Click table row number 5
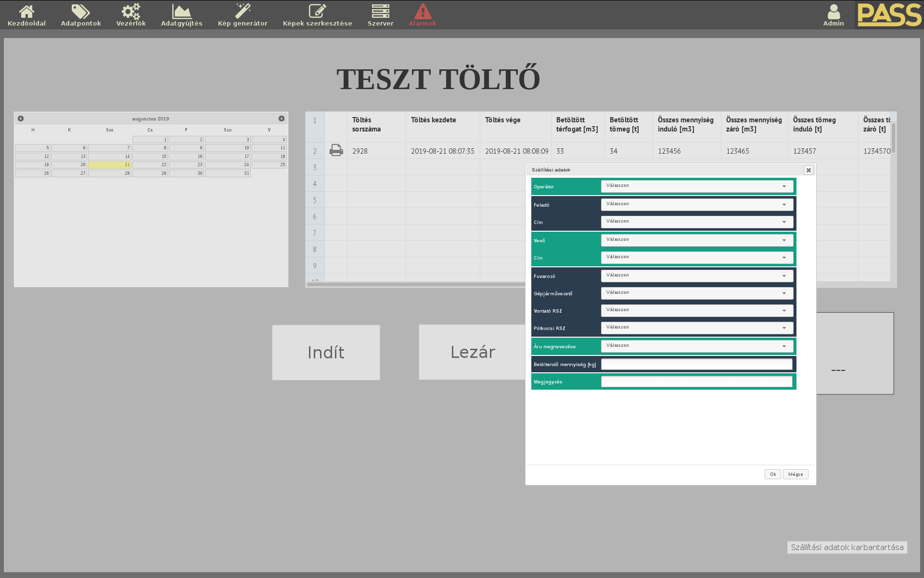924x578 pixels. pyautogui.click(x=315, y=200)
